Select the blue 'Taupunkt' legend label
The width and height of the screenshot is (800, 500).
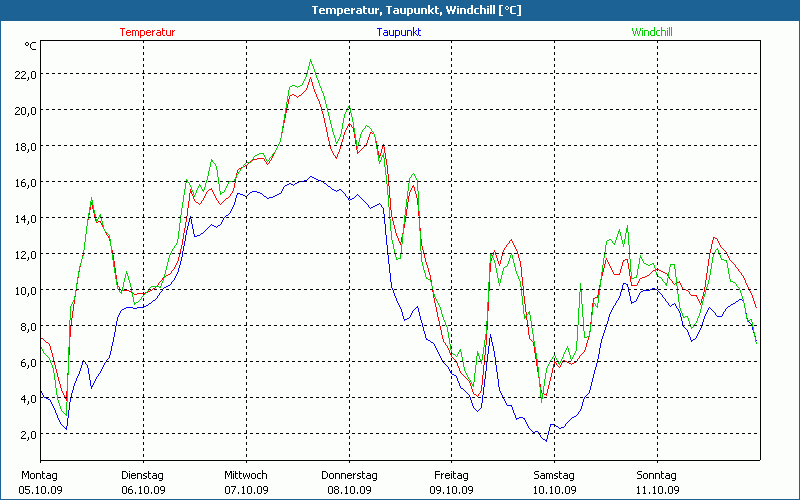[399, 32]
